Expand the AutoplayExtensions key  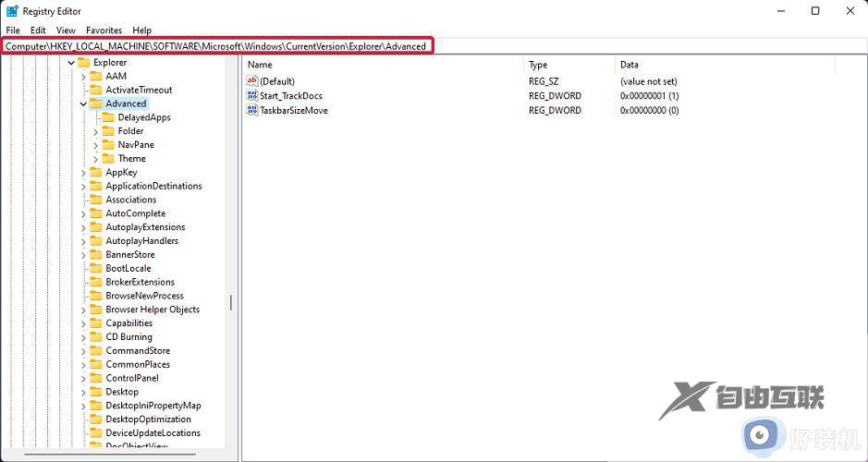point(83,227)
